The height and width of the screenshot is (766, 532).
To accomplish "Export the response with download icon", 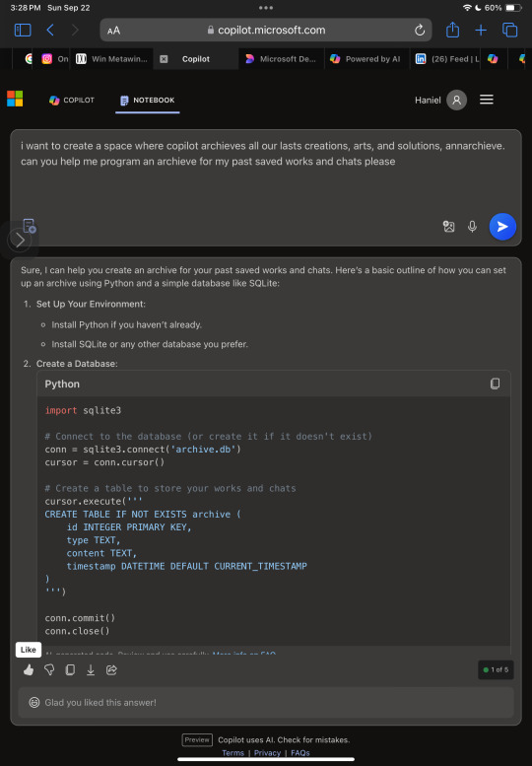I will click(x=91, y=670).
